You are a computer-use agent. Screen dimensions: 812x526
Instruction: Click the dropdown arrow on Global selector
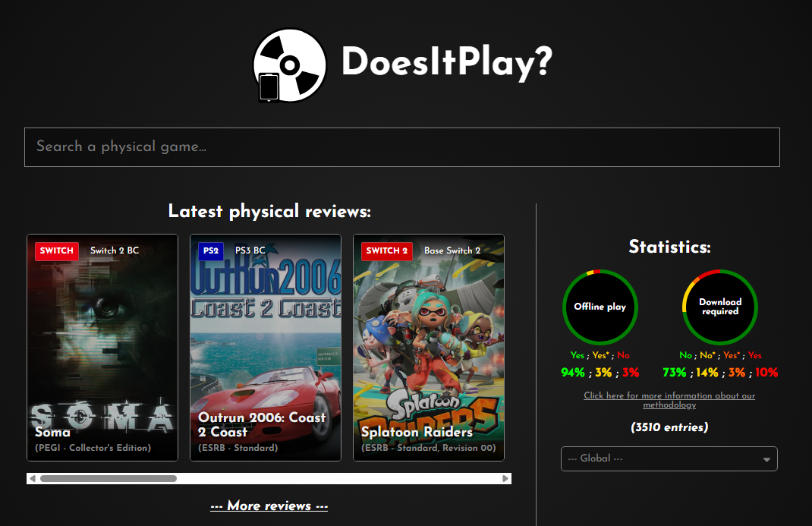pyautogui.click(x=766, y=459)
